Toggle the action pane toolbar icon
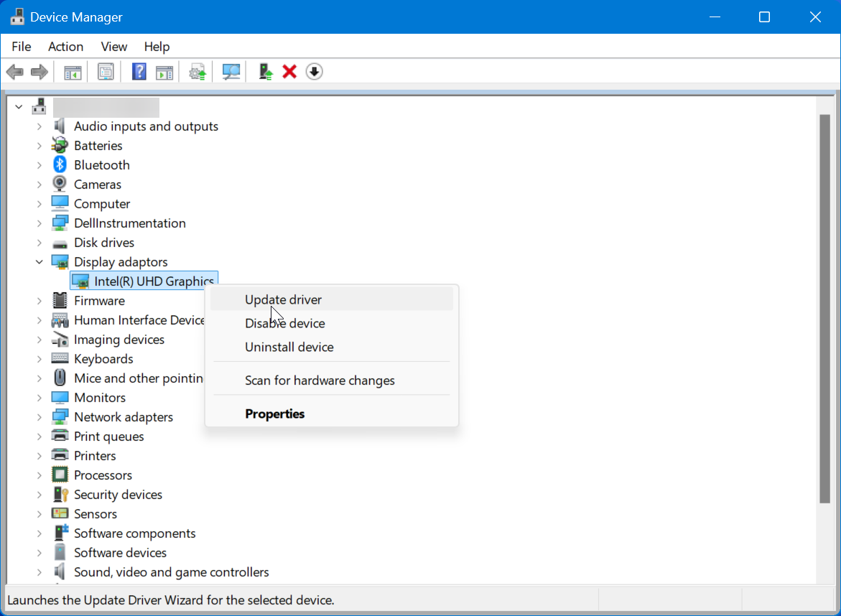Screen dimensions: 841x616 tap(164, 72)
